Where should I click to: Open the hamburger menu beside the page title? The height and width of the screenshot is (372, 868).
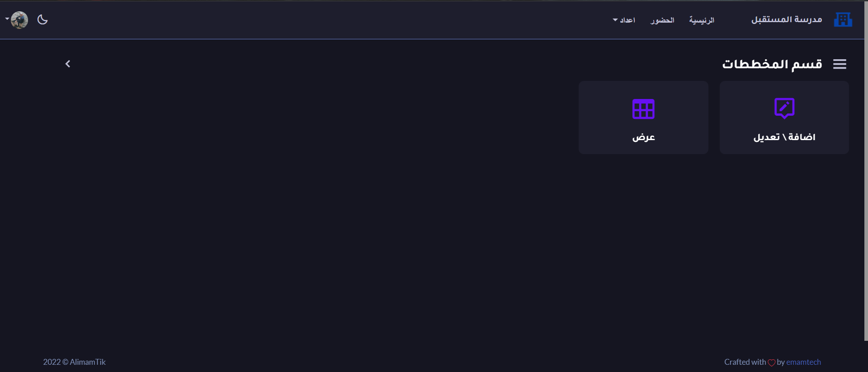[840, 64]
